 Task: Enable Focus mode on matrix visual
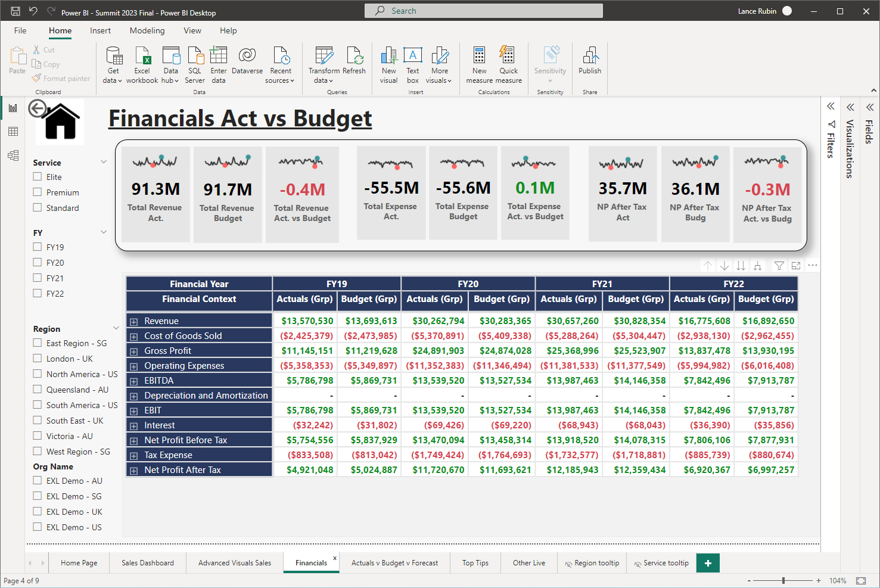pos(796,266)
